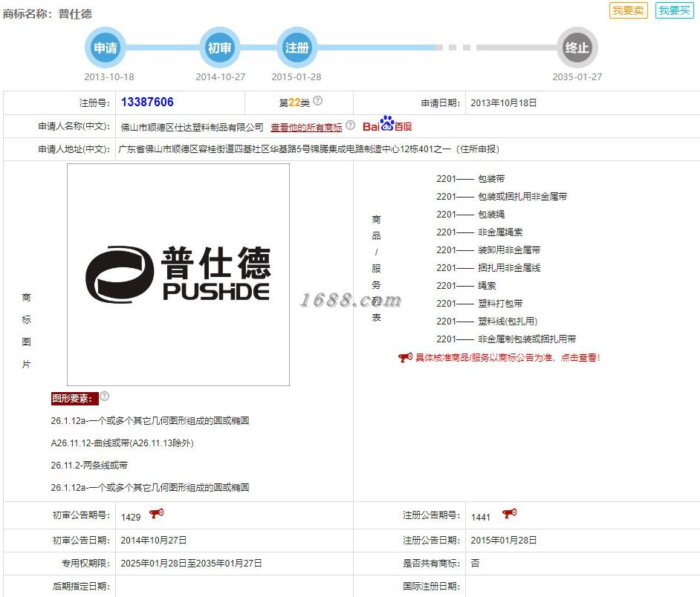Click timeline date 2013-10-18

[x=109, y=76]
